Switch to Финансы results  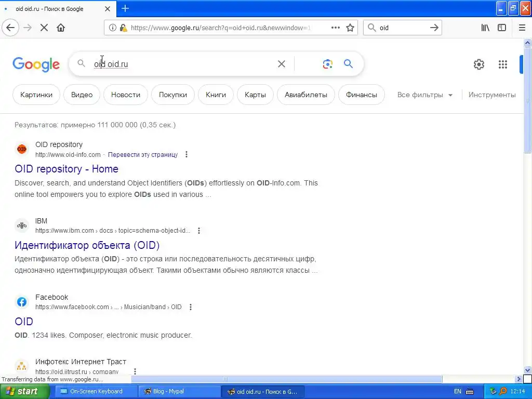coord(362,95)
